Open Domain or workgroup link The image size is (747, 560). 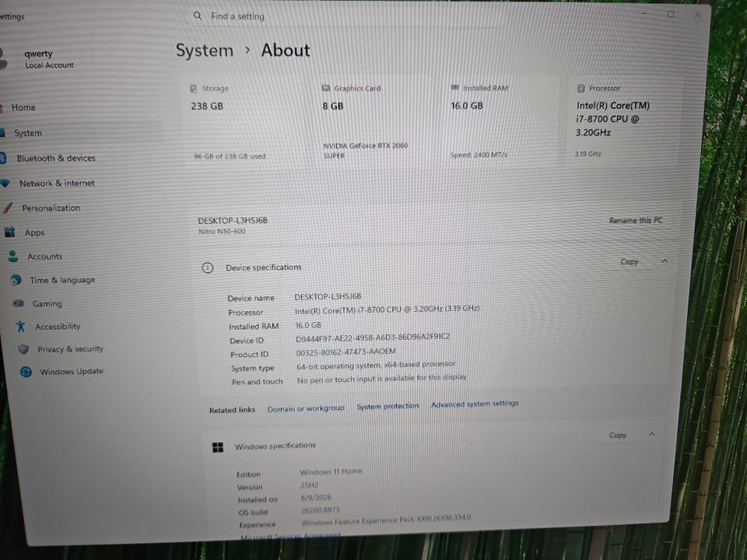coord(306,408)
